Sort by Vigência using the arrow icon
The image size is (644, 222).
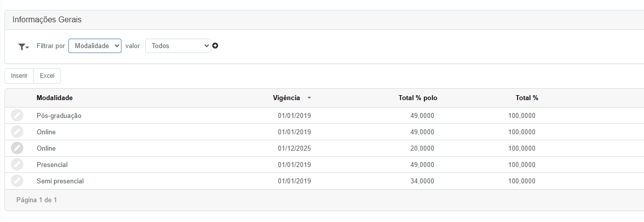click(309, 98)
